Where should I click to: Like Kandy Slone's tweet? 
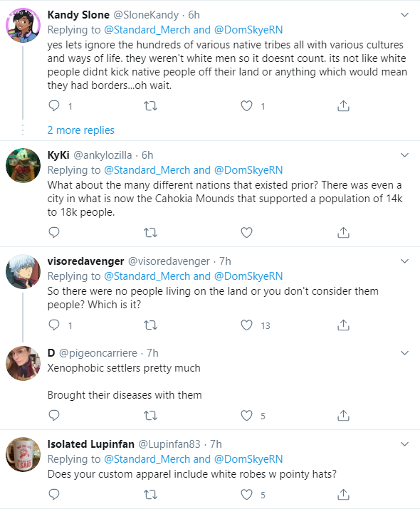click(246, 106)
